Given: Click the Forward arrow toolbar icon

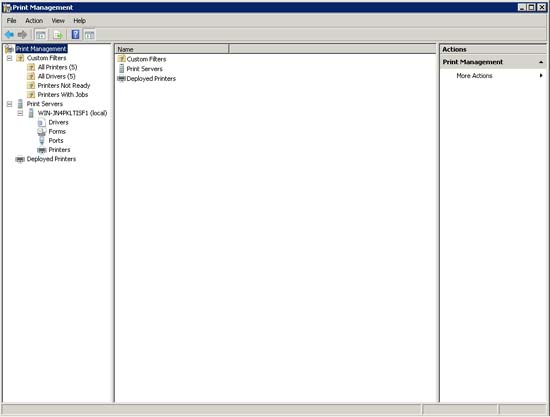Looking at the screenshot, I should 22,34.
